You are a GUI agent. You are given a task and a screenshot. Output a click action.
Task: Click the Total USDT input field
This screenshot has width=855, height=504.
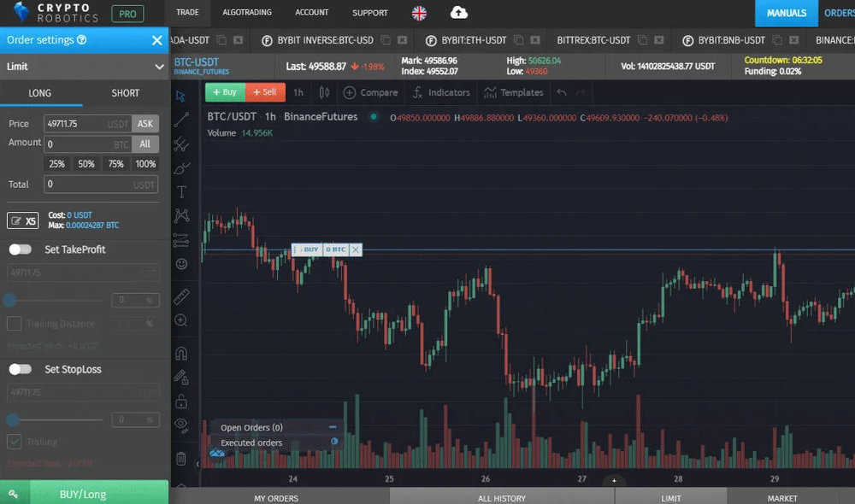pyautogui.click(x=101, y=185)
